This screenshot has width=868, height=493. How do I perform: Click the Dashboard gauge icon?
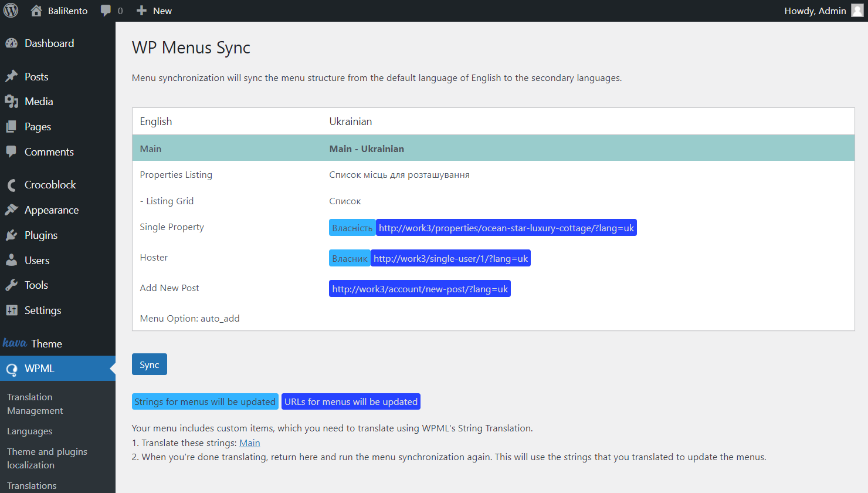tap(11, 43)
